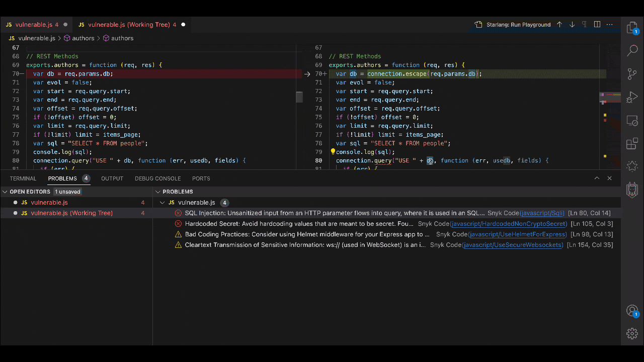
Task: Click the 1 unsaved badge
Action: tap(67, 192)
